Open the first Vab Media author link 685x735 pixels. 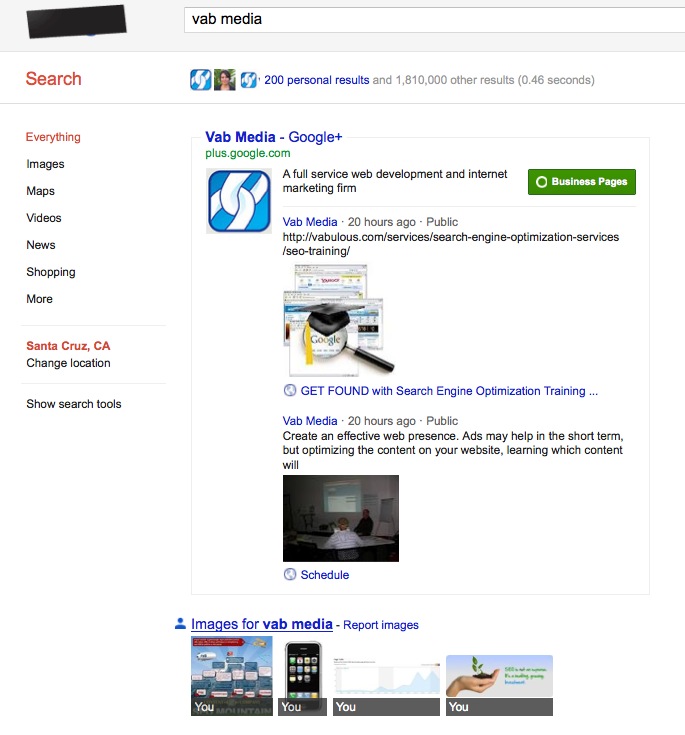[x=310, y=222]
